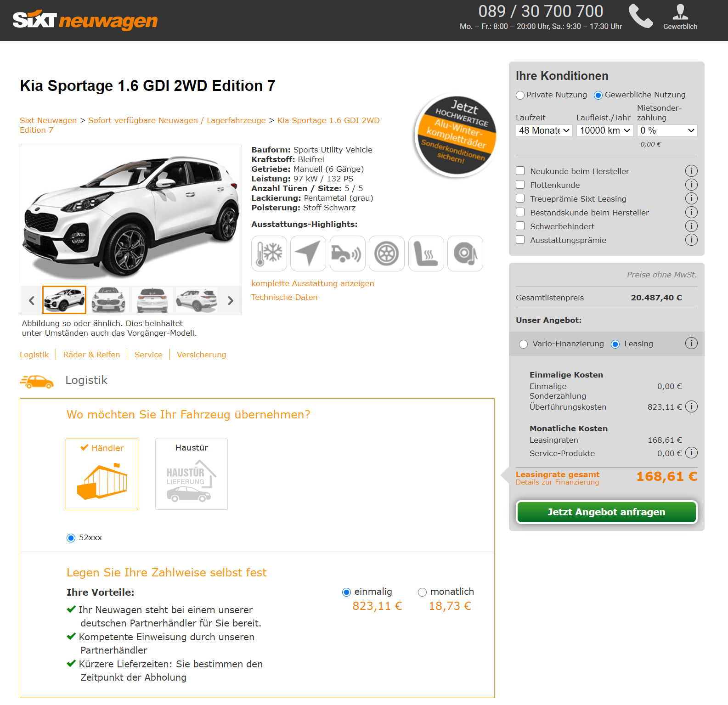Select monatlich payment option

tap(422, 592)
